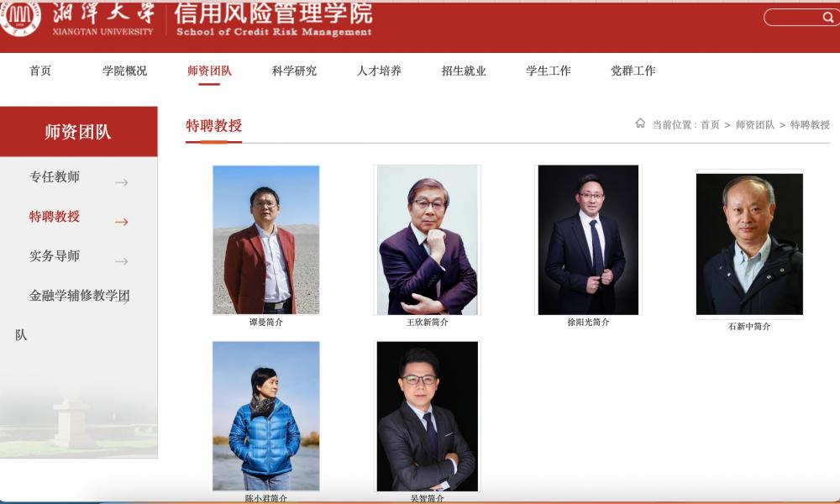Screen dimensions: 840x504
Task: Click arrow icon beside 专任教师
Action: point(122,182)
